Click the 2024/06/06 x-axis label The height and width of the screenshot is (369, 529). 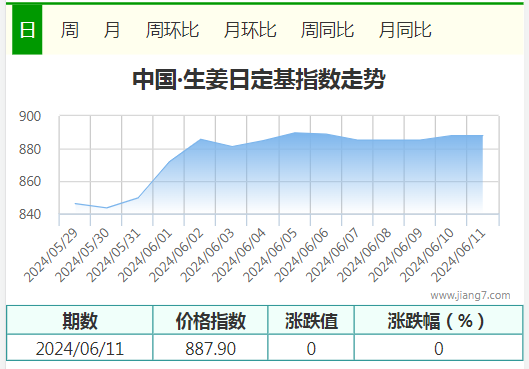(301, 255)
